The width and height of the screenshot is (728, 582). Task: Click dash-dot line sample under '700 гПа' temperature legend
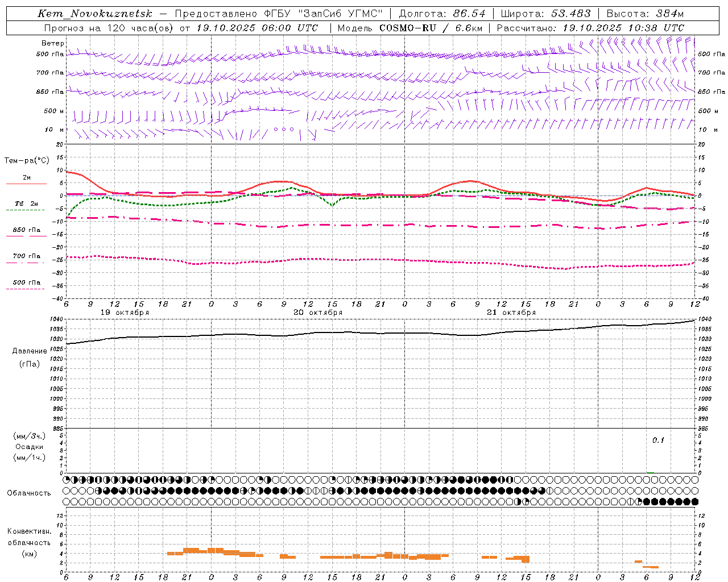(25, 263)
